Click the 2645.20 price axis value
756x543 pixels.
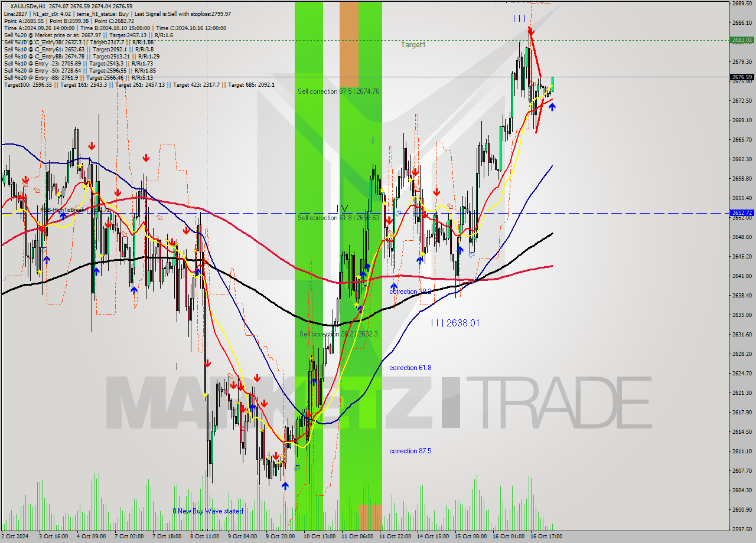pyautogui.click(x=742, y=256)
